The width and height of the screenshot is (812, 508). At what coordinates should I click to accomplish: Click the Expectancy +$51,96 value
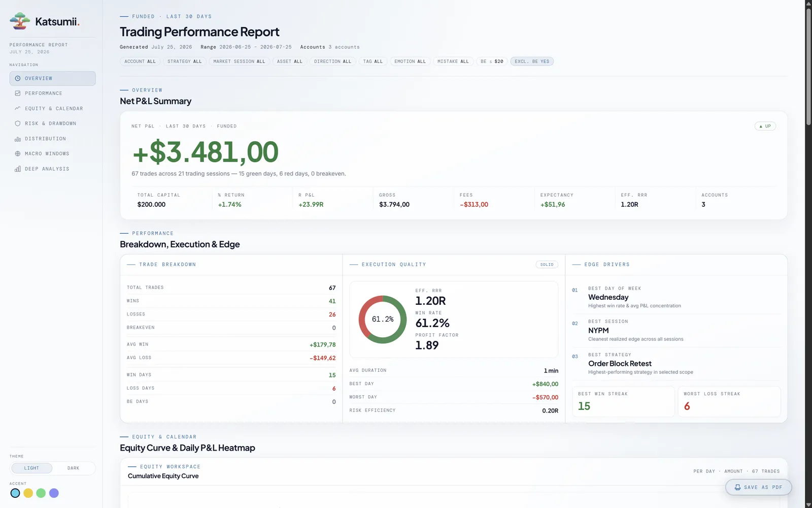point(553,205)
